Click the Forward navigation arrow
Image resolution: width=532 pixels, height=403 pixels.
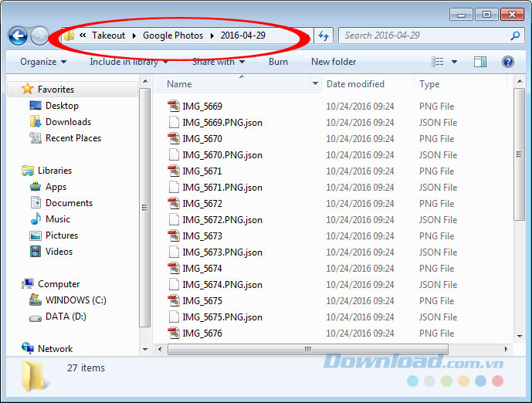39,36
